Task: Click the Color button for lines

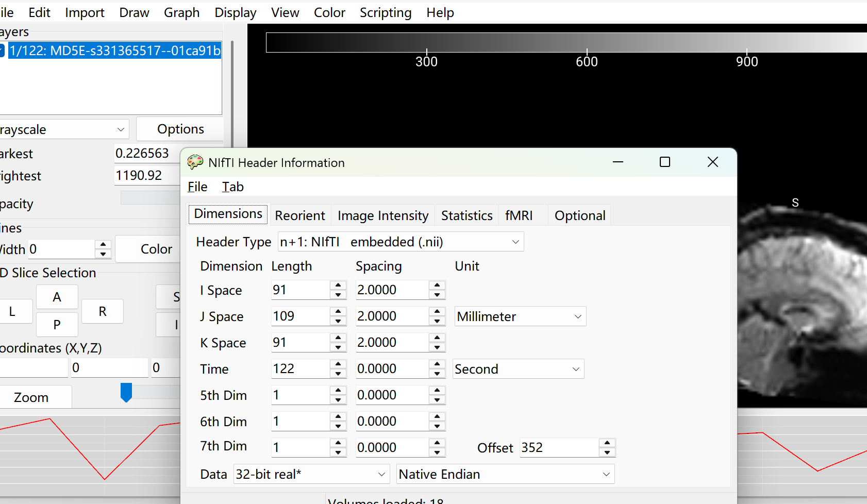Action: click(156, 249)
